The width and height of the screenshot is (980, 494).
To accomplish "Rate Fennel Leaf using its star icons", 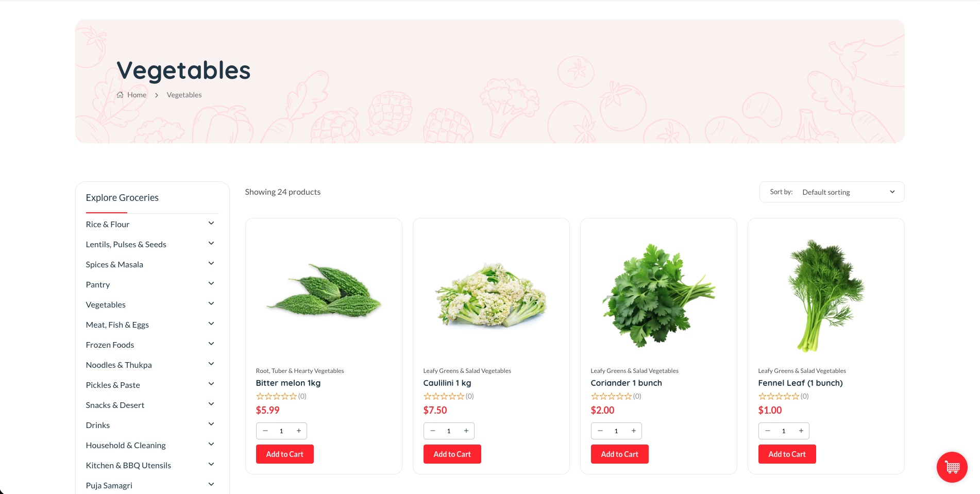I will point(779,396).
